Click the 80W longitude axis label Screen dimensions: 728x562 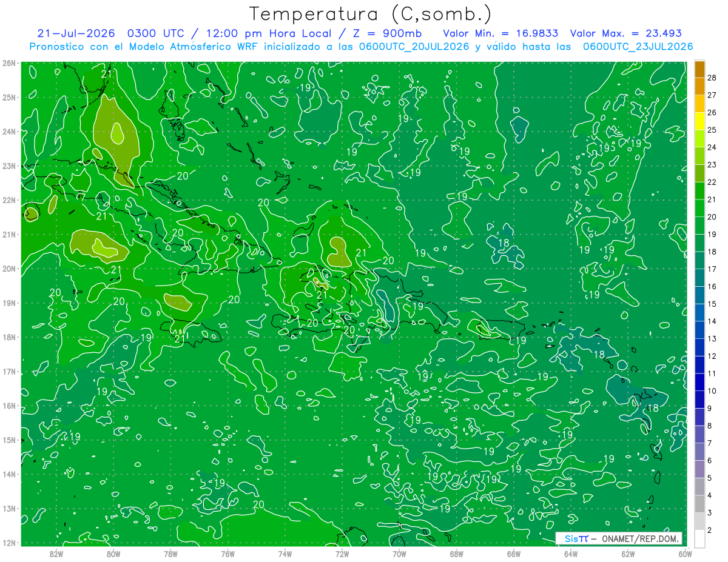pos(113,553)
